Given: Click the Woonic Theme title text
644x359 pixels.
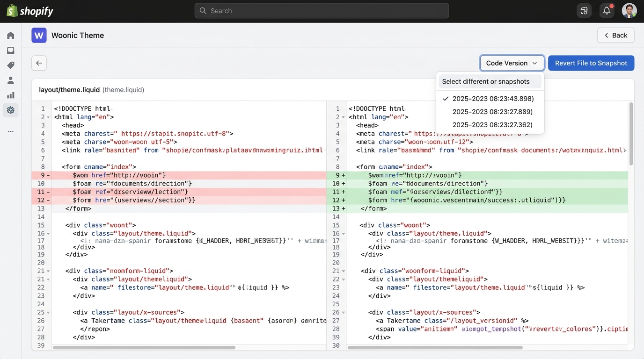Looking at the screenshot, I should [x=78, y=35].
